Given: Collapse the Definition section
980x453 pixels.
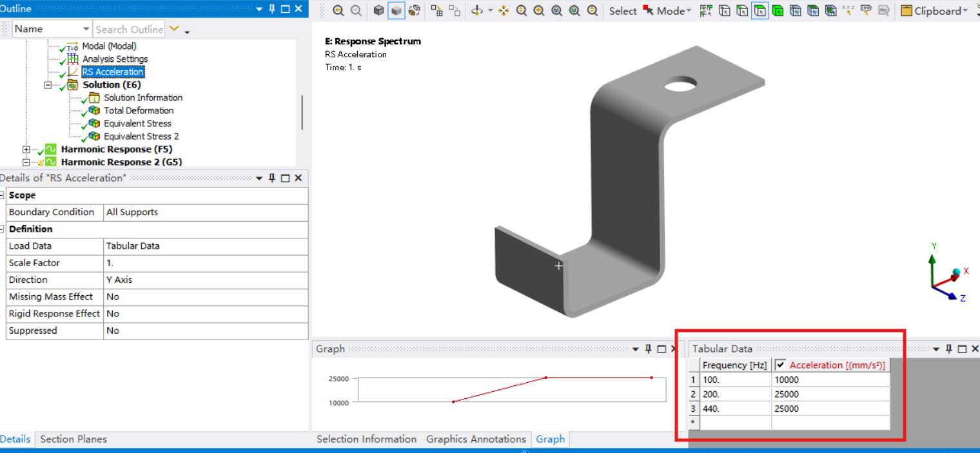Looking at the screenshot, I should click(3, 229).
